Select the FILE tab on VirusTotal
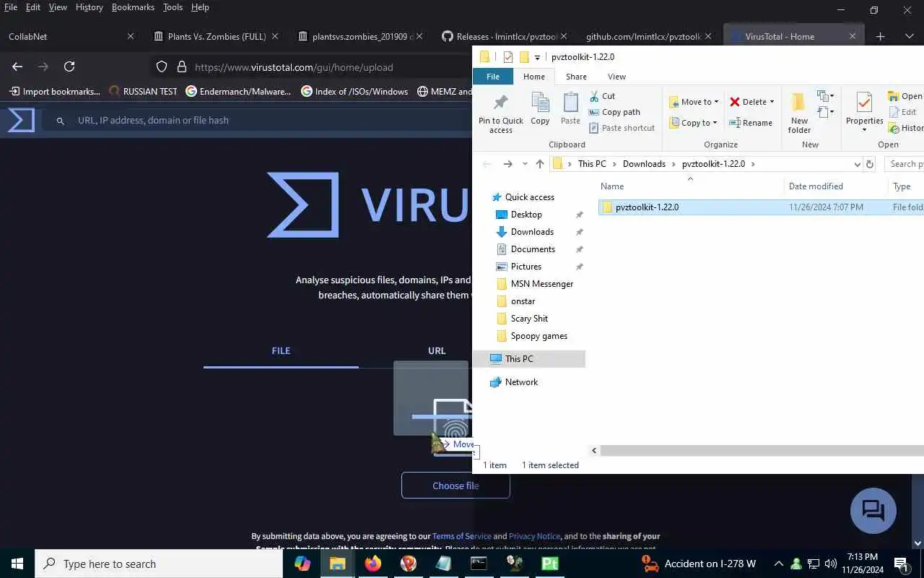This screenshot has height=578, width=924. coord(281,350)
